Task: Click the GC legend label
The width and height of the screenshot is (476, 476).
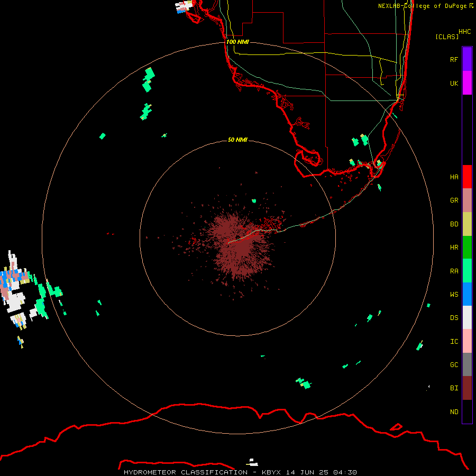Action: pyautogui.click(x=454, y=364)
